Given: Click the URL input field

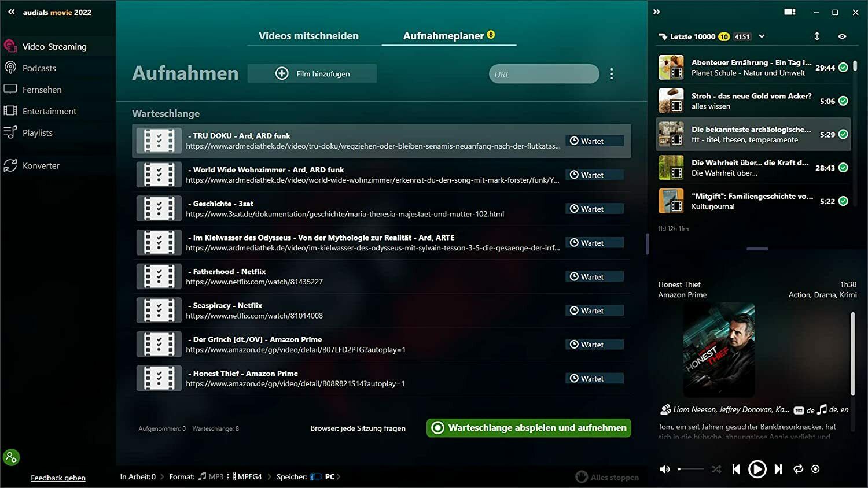Looking at the screenshot, I should point(543,74).
